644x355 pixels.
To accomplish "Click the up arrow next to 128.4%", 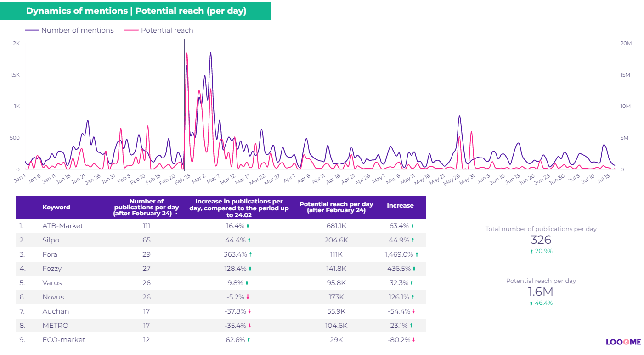I will tap(250, 269).
